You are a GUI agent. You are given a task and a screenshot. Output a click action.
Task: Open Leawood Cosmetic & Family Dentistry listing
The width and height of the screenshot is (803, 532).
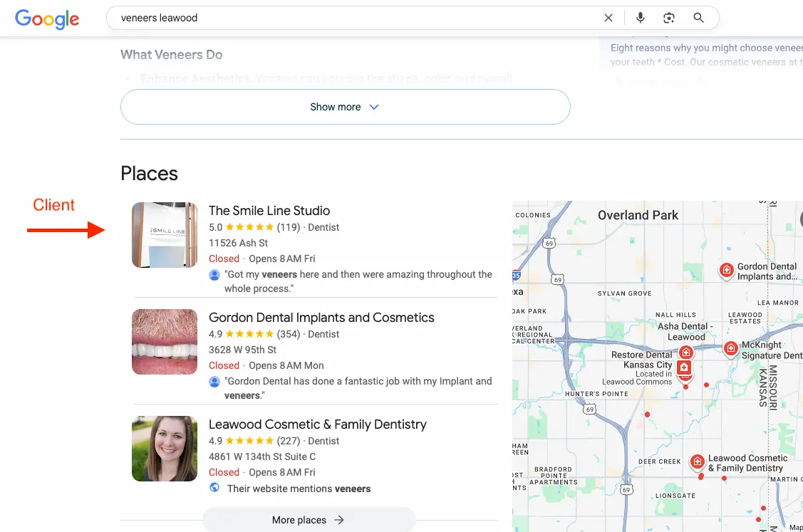click(318, 424)
